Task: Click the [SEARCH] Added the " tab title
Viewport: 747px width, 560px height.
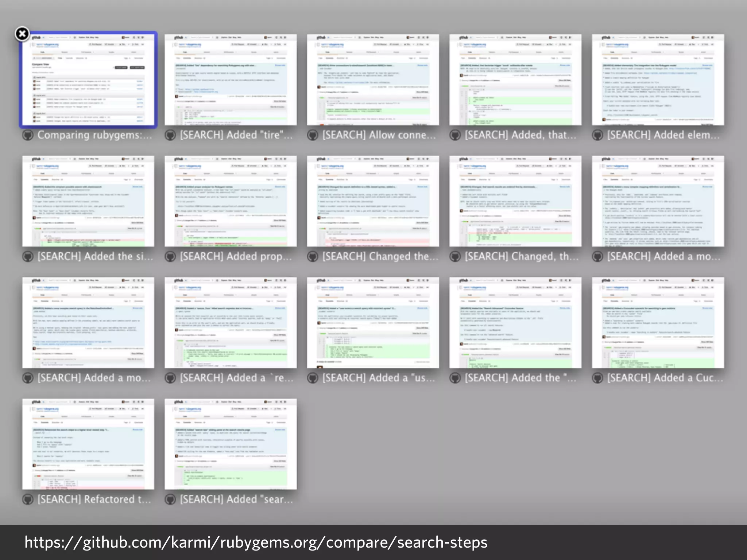Action: [x=520, y=378]
